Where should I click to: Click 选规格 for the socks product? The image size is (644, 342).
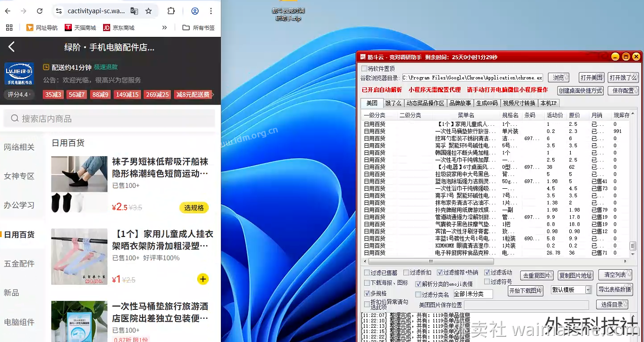[x=194, y=207]
